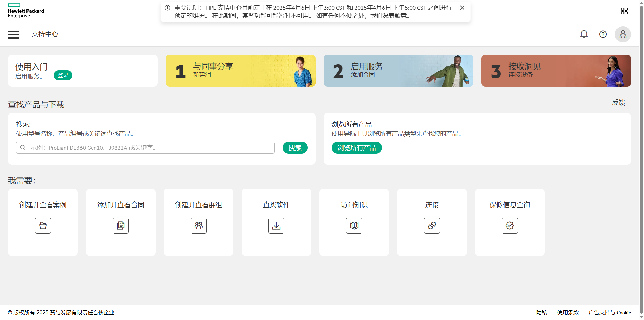Click the 连接 link icon
The image size is (644, 320).
(x=432, y=226)
